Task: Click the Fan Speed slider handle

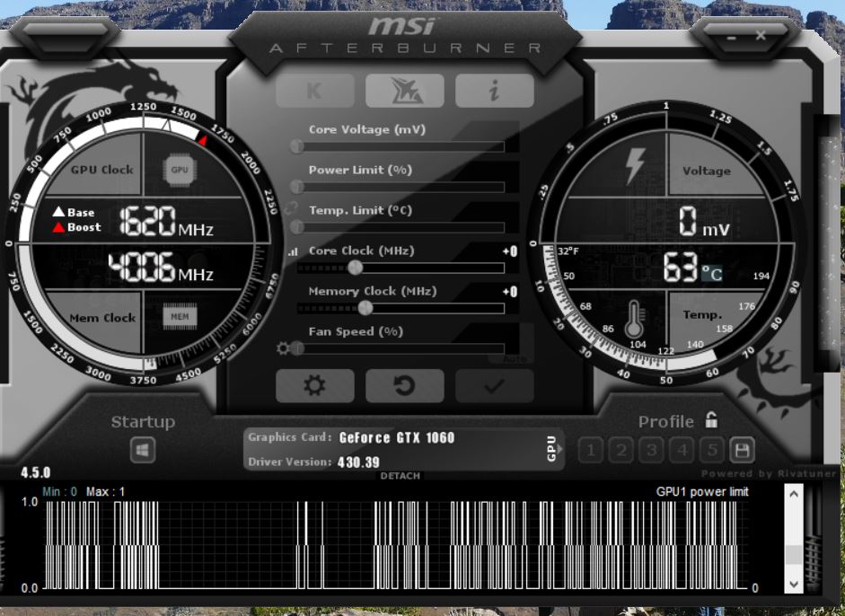Action: (x=297, y=348)
